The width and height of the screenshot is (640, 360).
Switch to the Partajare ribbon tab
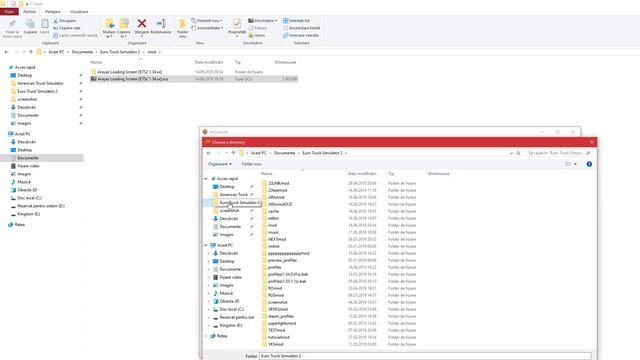coord(53,11)
